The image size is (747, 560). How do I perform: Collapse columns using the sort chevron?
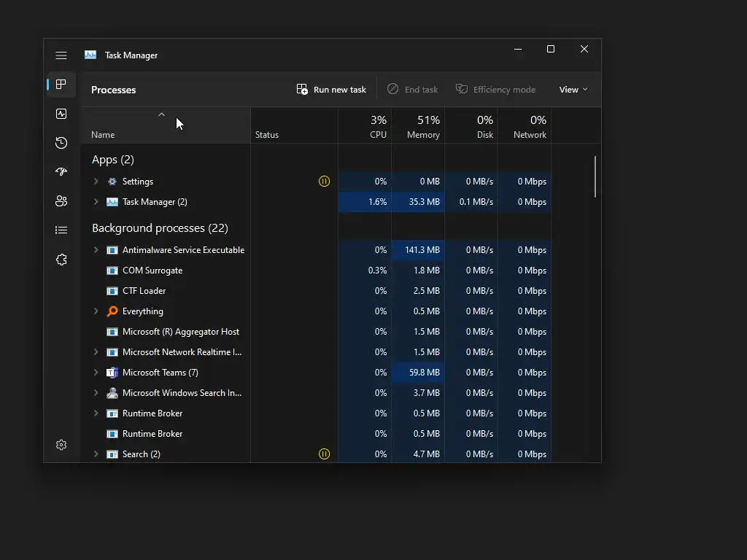pos(161,114)
